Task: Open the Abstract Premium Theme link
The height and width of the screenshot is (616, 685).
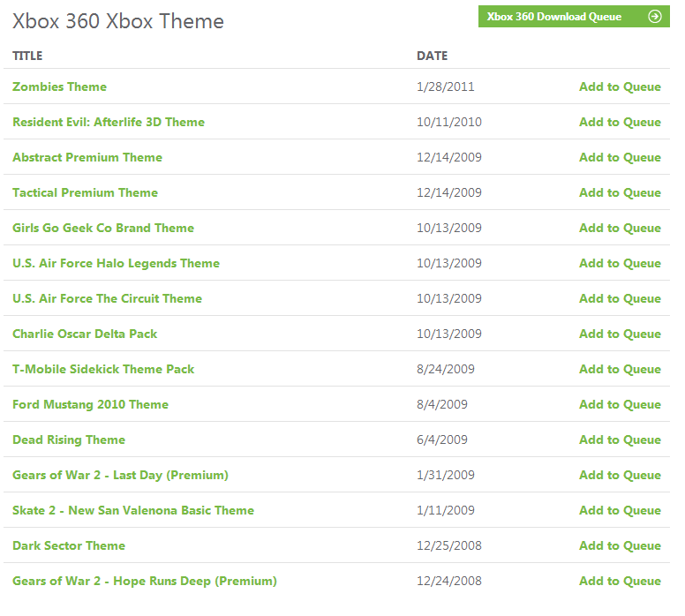Action: click(x=87, y=157)
